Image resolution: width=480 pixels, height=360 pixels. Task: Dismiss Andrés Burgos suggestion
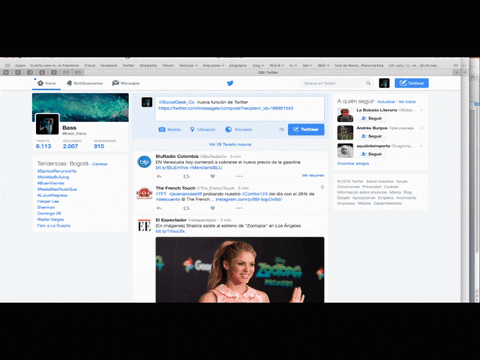tap(421, 128)
